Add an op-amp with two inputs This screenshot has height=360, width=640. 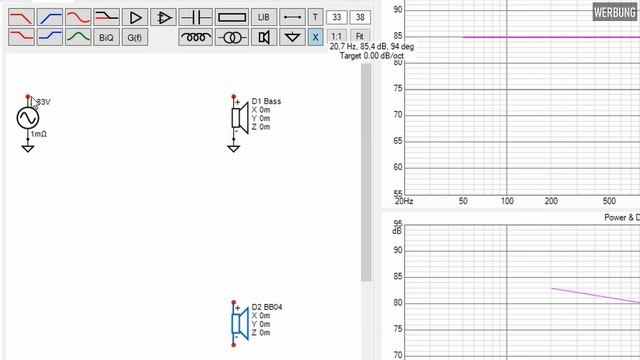coord(163,18)
